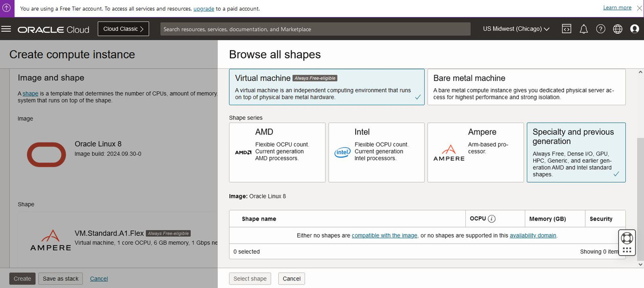The height and width of the screenshot is (288, 644).
Task: Open the notifications bell
Action: click(x=584, y=29)
